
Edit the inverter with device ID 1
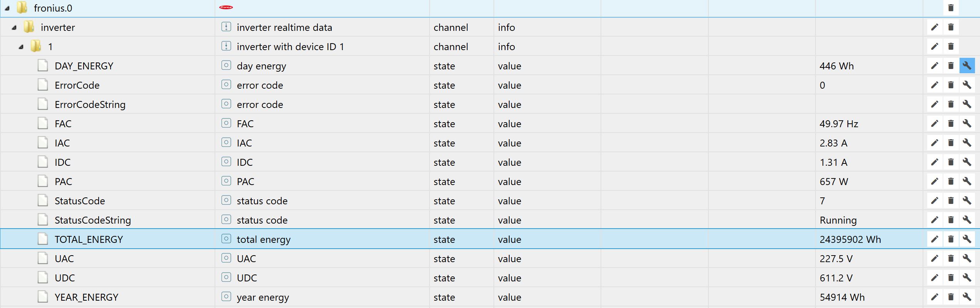(x=935, y=46)
